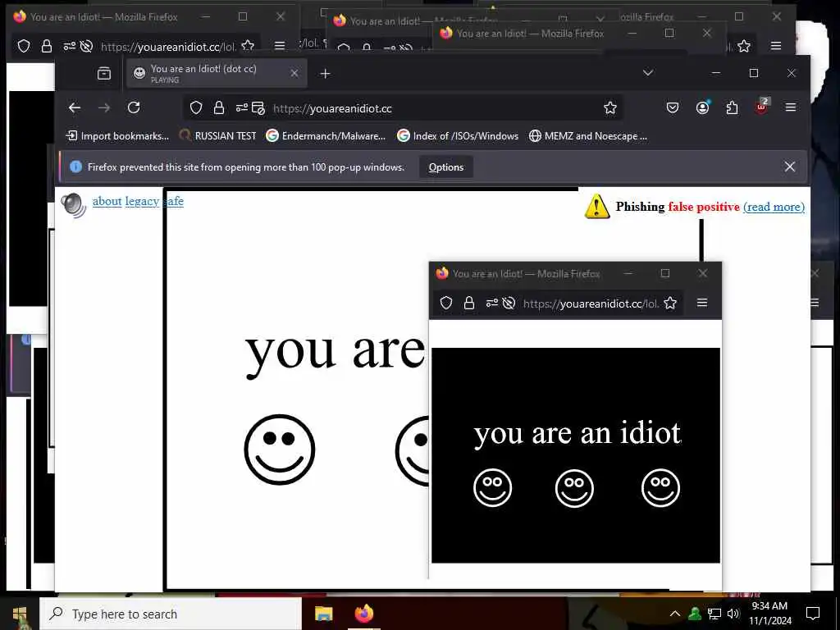The width and height of the screenshot is (840, 630).
Task: Show hidden system tray icons chevron
Action: coord(675,614)
